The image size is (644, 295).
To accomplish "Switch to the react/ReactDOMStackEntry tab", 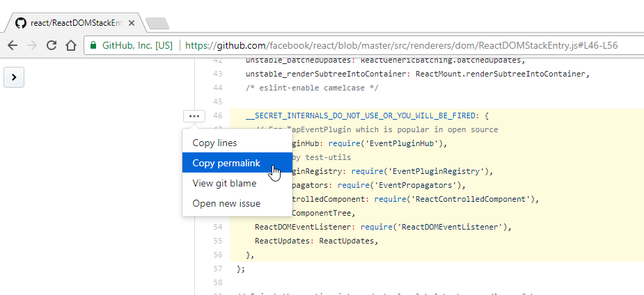I will click(x=76, y=24).
